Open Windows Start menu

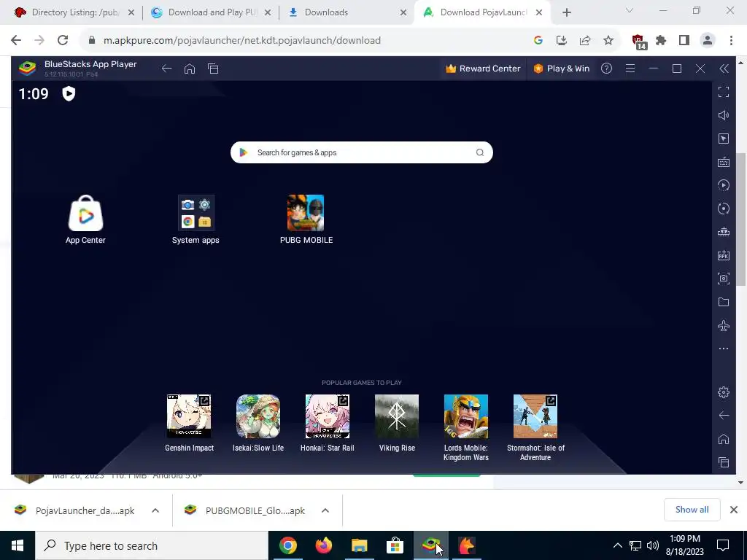pos(18,545)
